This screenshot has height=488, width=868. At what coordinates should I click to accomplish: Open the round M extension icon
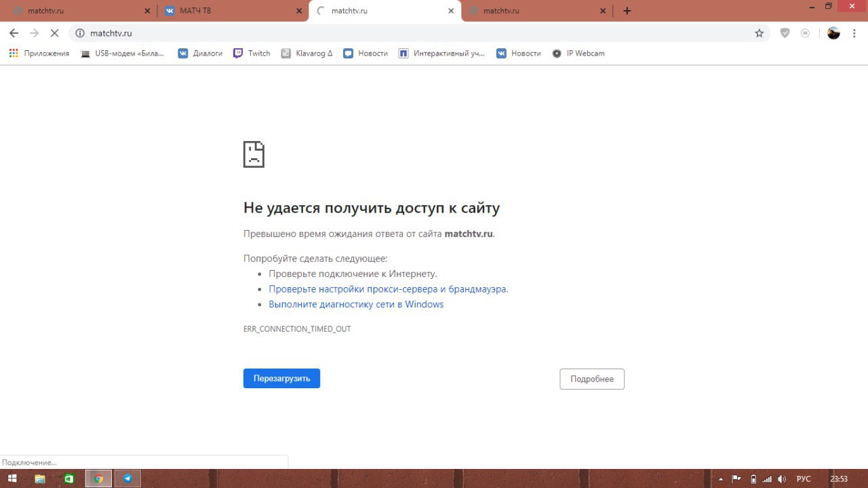(x=805, y=33)
